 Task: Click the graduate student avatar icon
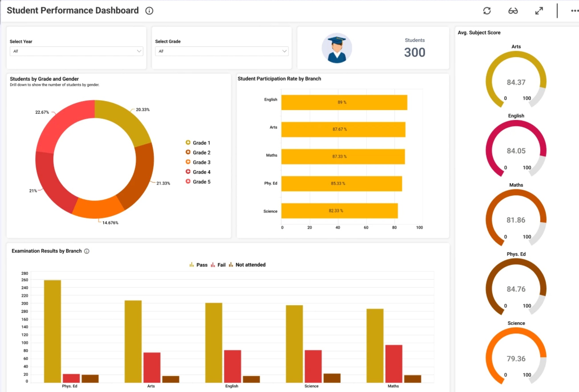[337, 48]
